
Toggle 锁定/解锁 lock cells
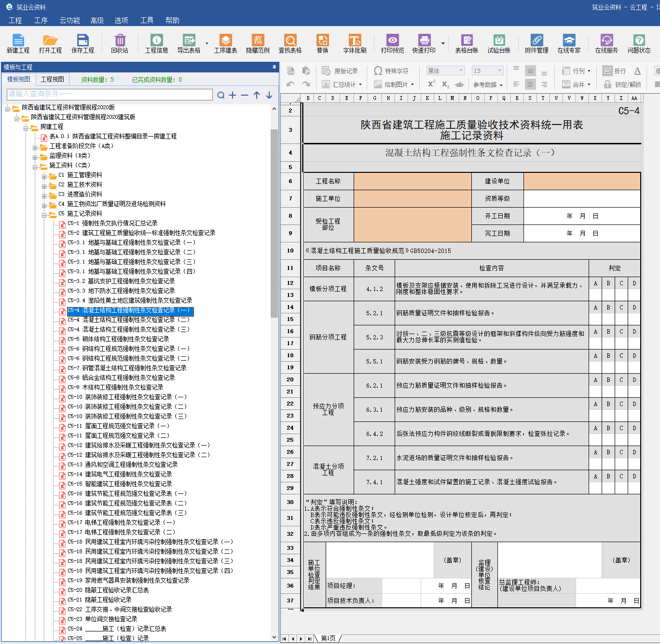click(x=622, y=84)
